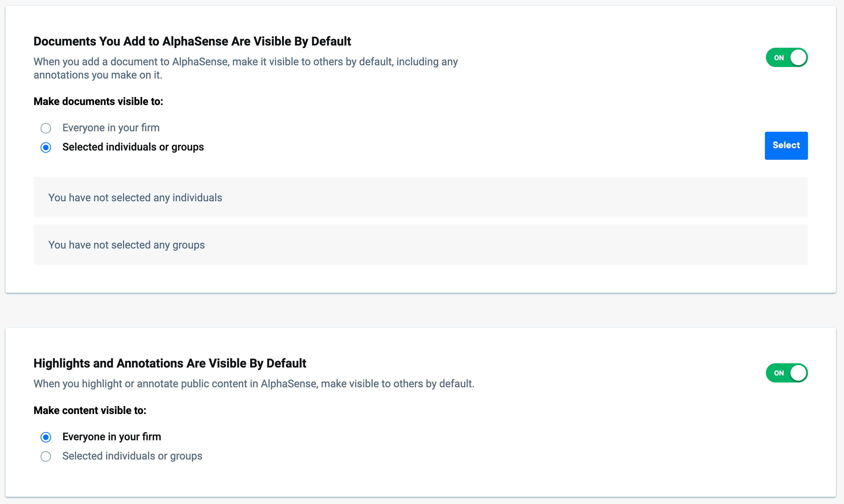This screenshot has width=844, height=504.
Task: Click the 'not selected any individuals' box
Action: click(x=420, y=197)
